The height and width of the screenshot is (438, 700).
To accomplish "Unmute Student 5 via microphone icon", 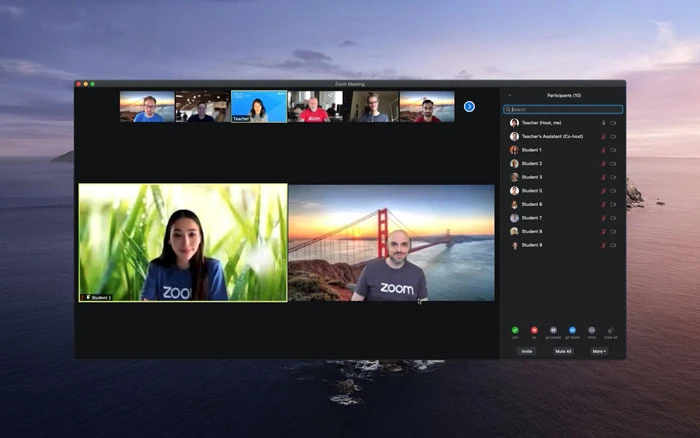I will point(603,190).
